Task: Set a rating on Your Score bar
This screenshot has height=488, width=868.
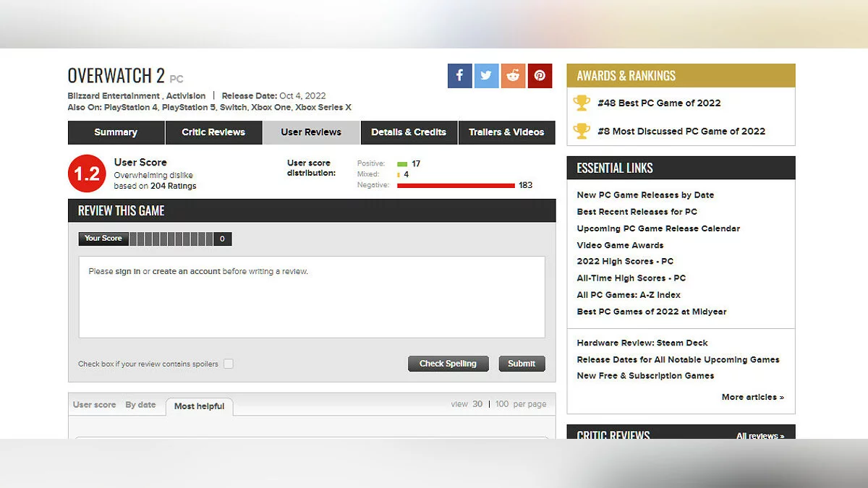Action: click(x=171, y=239)
